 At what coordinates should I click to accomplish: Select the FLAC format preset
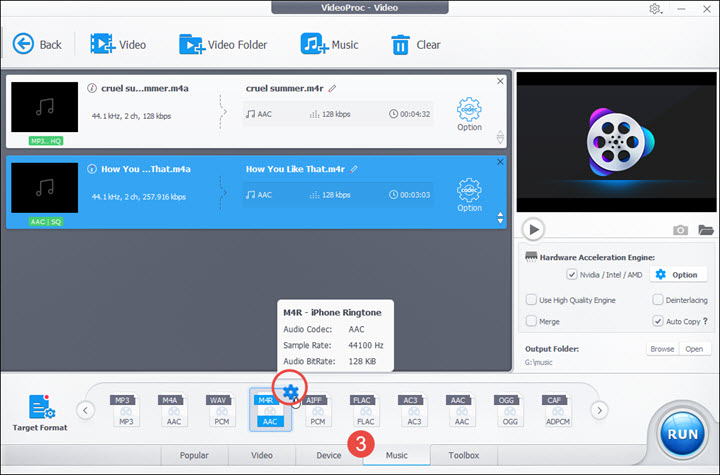pos(366,410)
